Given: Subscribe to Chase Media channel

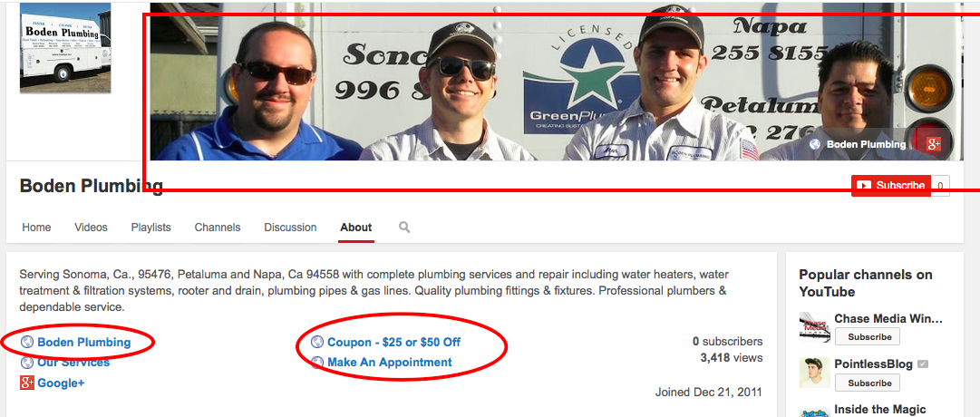Looking at the screenshot, I should (868, 336).
